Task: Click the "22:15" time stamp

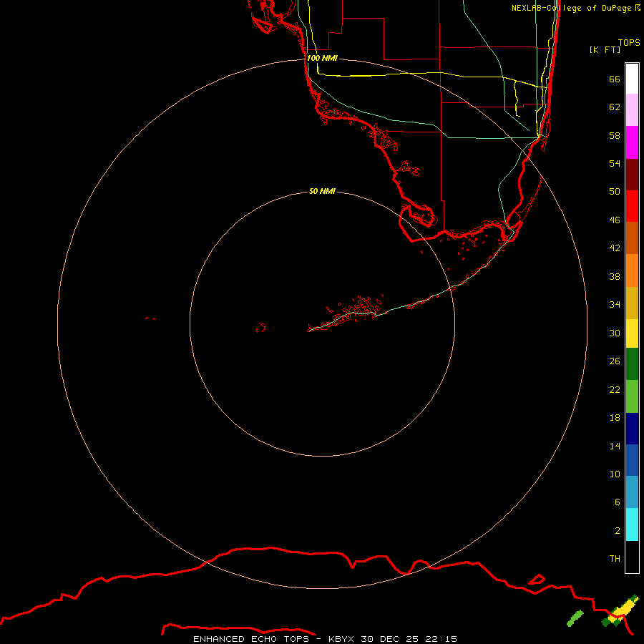Action: [x=441, y=639]
